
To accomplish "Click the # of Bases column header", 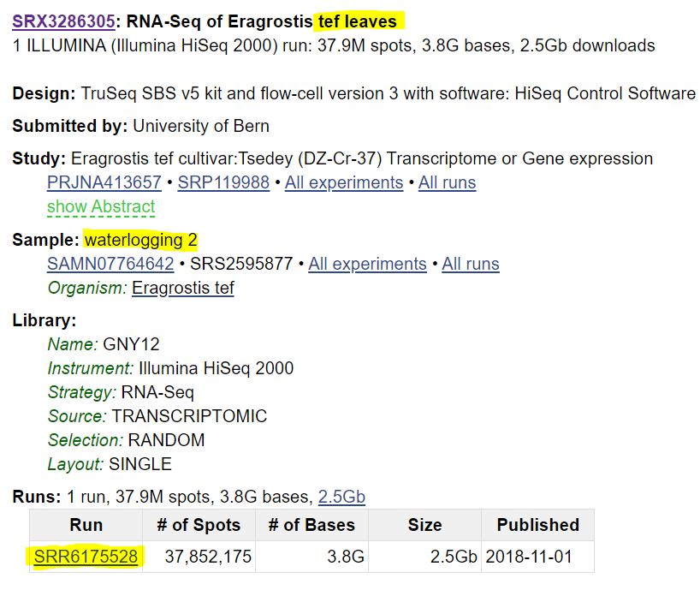I will click(311, 525).
